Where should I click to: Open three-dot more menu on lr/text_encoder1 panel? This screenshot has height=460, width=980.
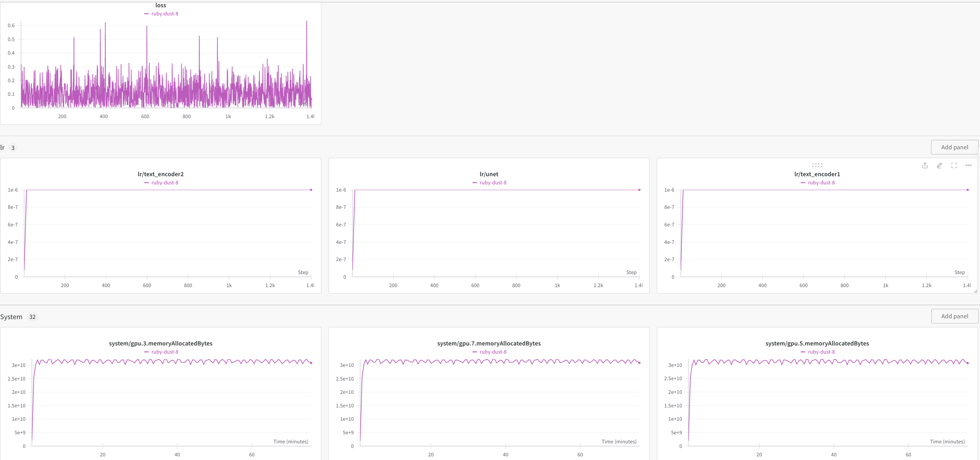point(968,166)
